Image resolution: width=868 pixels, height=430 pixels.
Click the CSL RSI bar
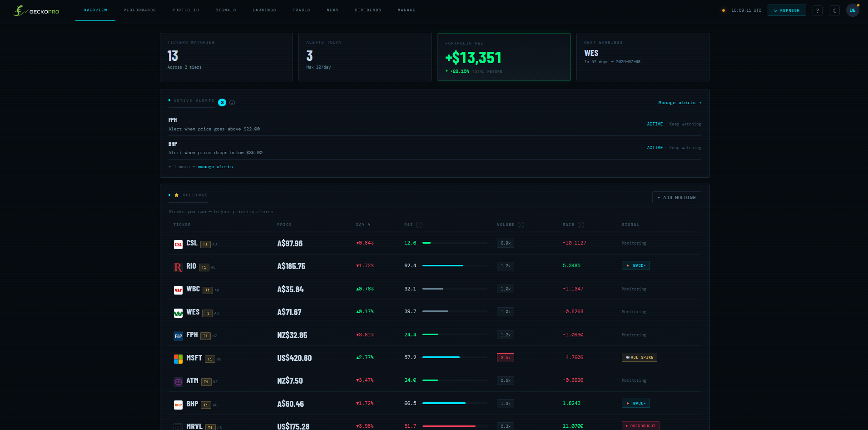click(x=455, y=243)
